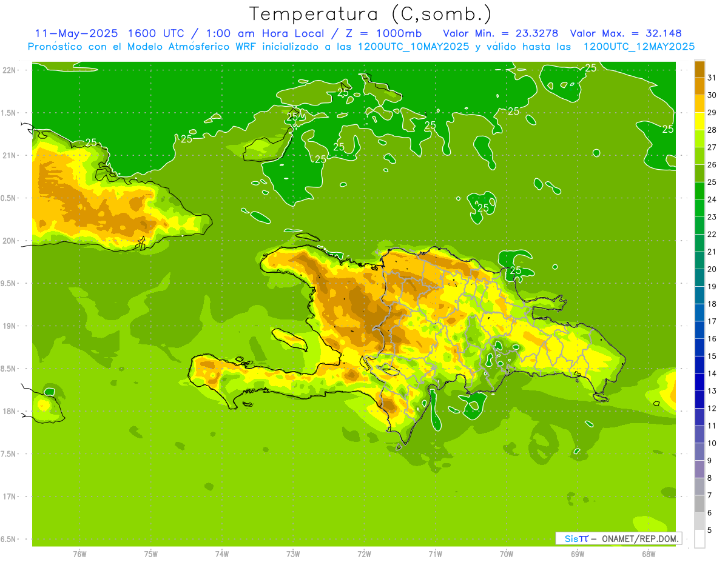The height and width of the screenshot is (562, 728).
Task: Click the 68W longitude label
Action: 649,554
